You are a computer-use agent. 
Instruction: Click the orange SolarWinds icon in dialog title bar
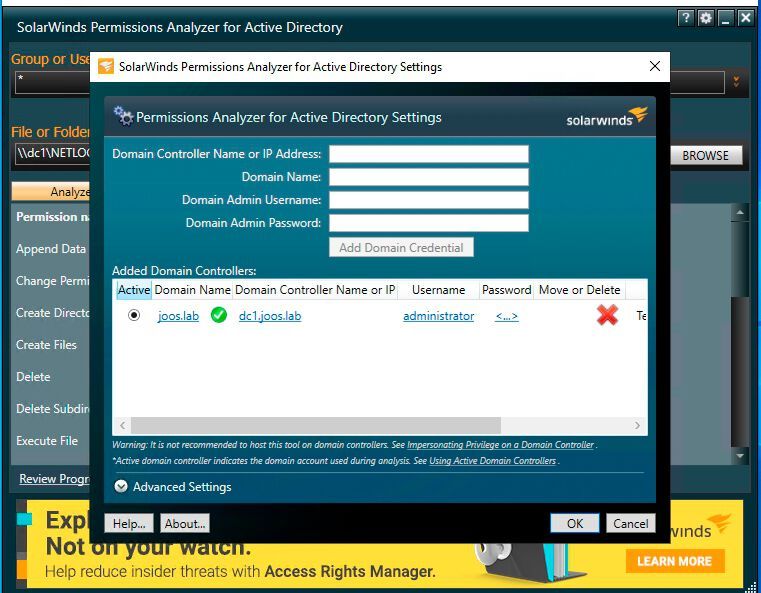(x=106, y=66)
